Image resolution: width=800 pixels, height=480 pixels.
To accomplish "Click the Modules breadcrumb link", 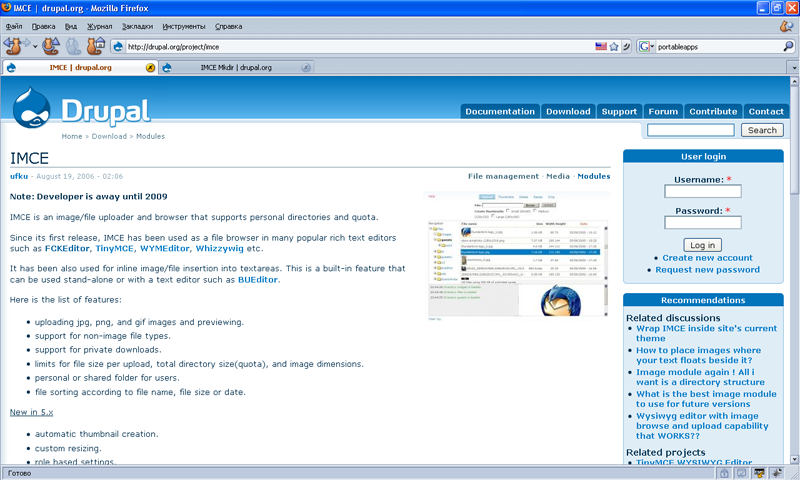I will [151, 137].
